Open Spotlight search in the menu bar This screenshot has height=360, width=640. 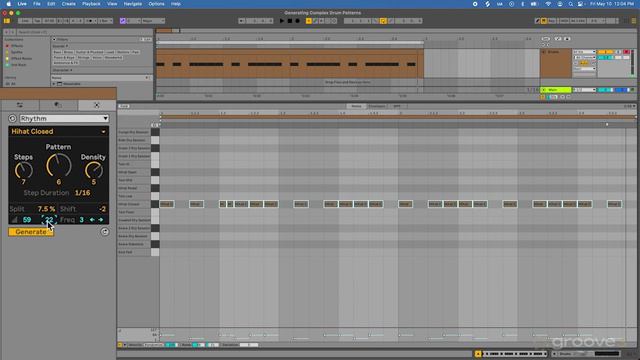pyautogui.click(x=571, y=4)
